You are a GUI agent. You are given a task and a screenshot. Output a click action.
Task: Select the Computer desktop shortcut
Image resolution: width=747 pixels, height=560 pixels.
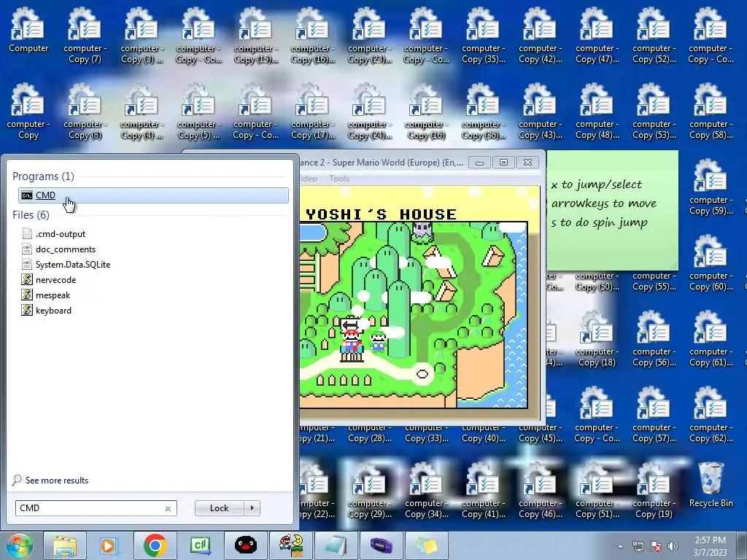28,30
